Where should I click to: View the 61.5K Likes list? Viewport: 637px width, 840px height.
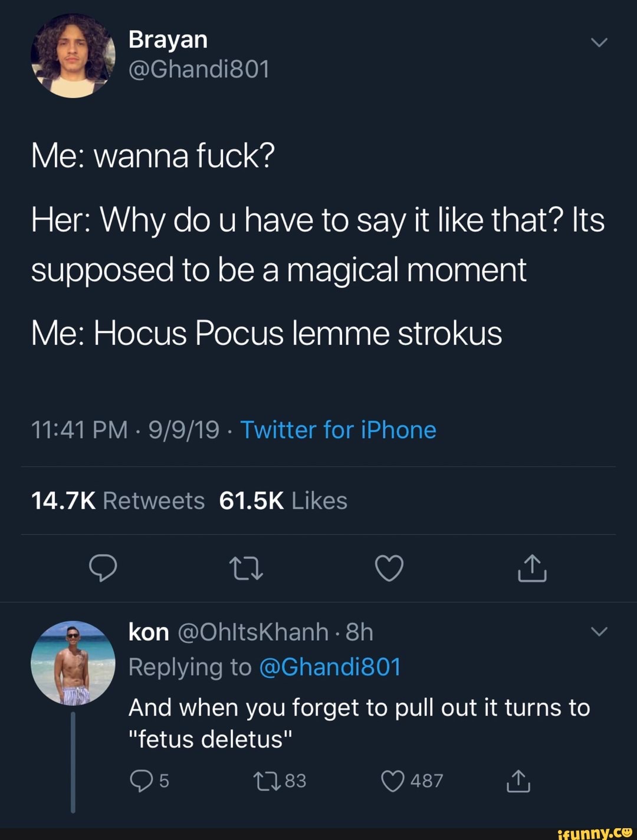(x=283, y=500)
